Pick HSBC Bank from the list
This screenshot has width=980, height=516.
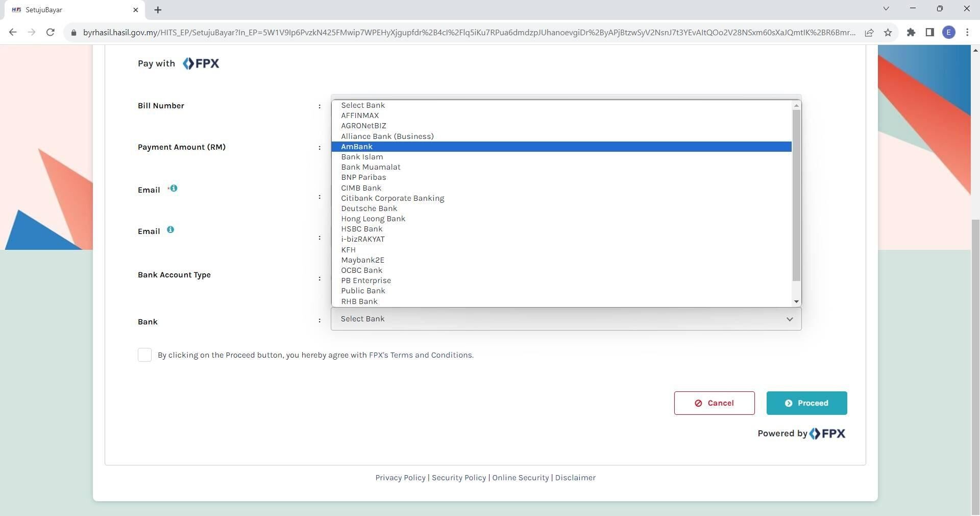tap(561, 229)
